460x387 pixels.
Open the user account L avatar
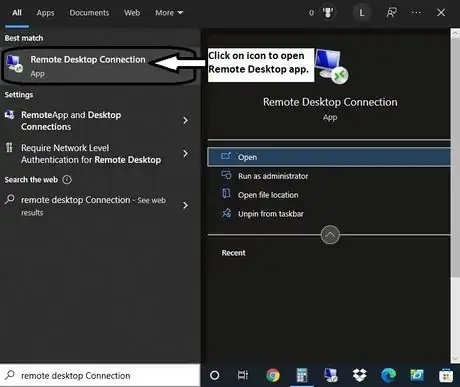362,13
